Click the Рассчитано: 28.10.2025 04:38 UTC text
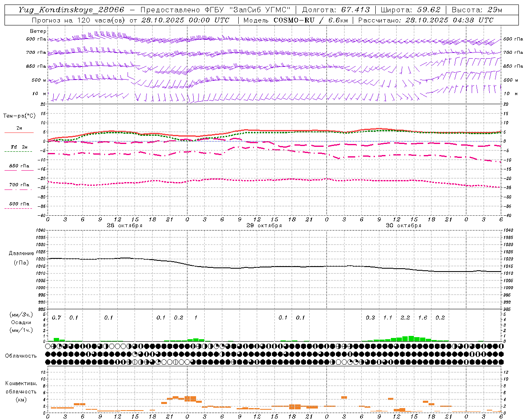Screen dimensions: 525x420 (426, 20)
